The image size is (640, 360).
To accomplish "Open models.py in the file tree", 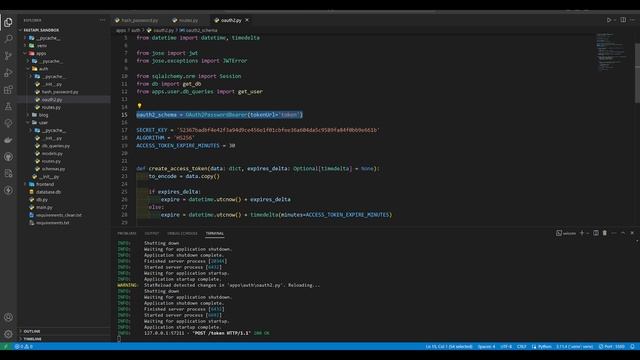I will tap(52, 154).
